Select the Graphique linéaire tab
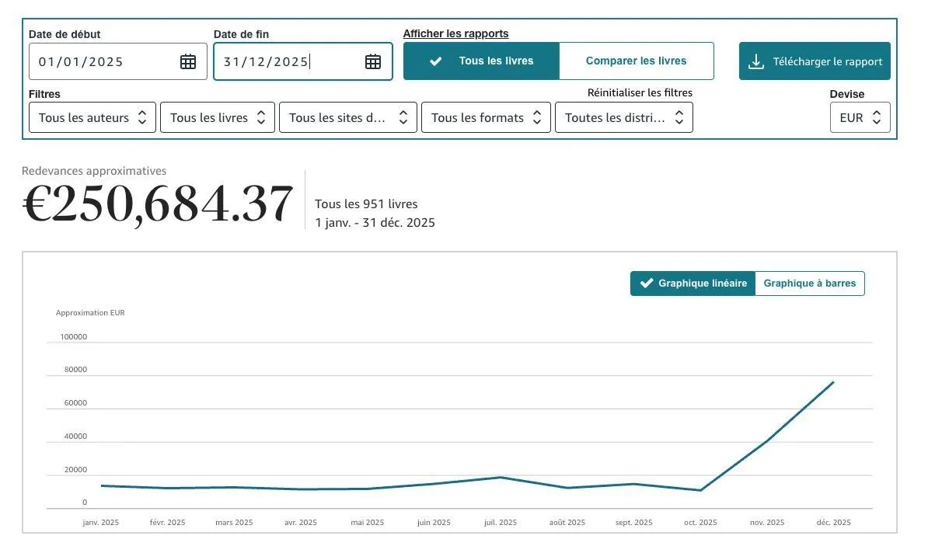928x560 pixels. (693, 283)
